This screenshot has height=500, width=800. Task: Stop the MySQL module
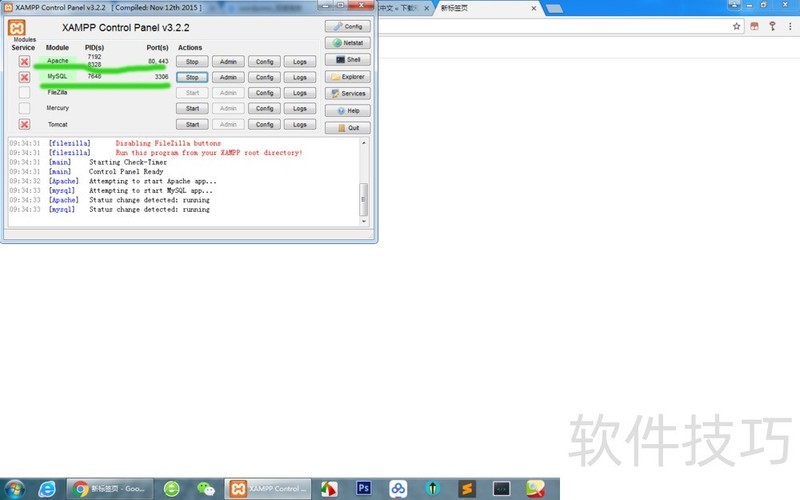[x=192, y=77]
